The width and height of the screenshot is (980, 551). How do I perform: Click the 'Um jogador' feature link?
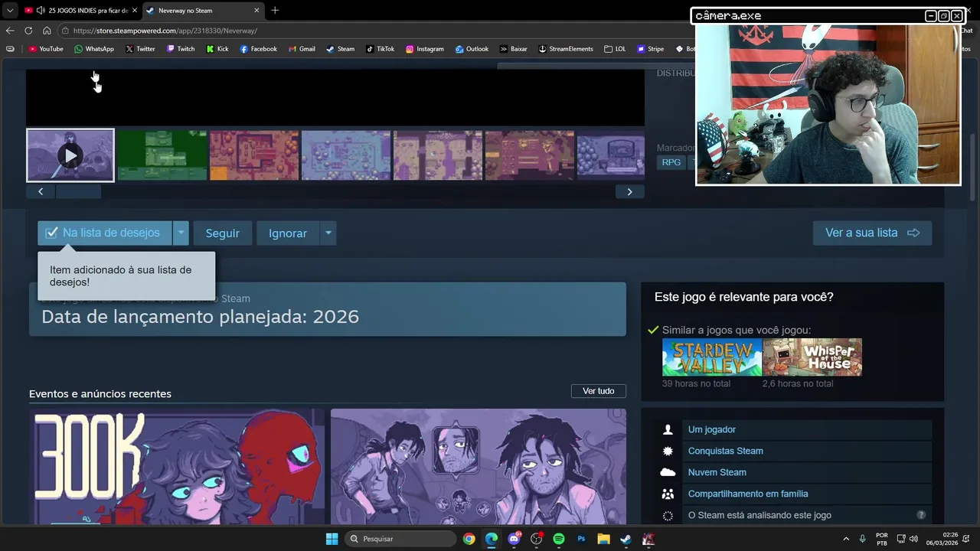coord(712,429)
